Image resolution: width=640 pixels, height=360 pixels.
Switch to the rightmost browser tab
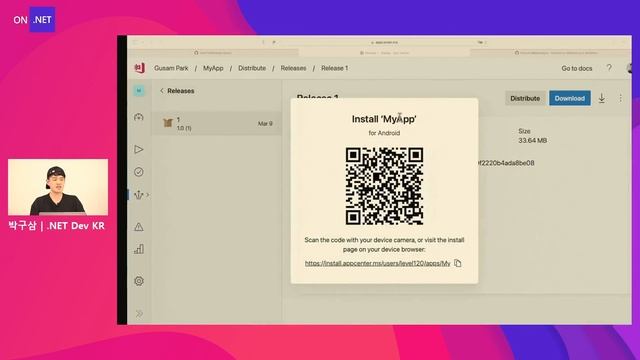[551, 53]
